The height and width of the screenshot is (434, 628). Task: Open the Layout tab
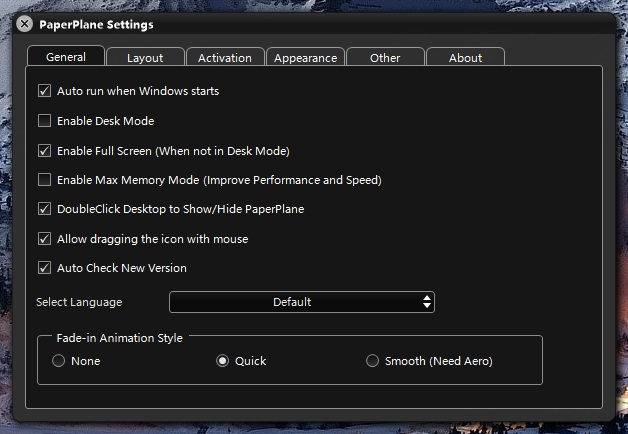(145, 58)
